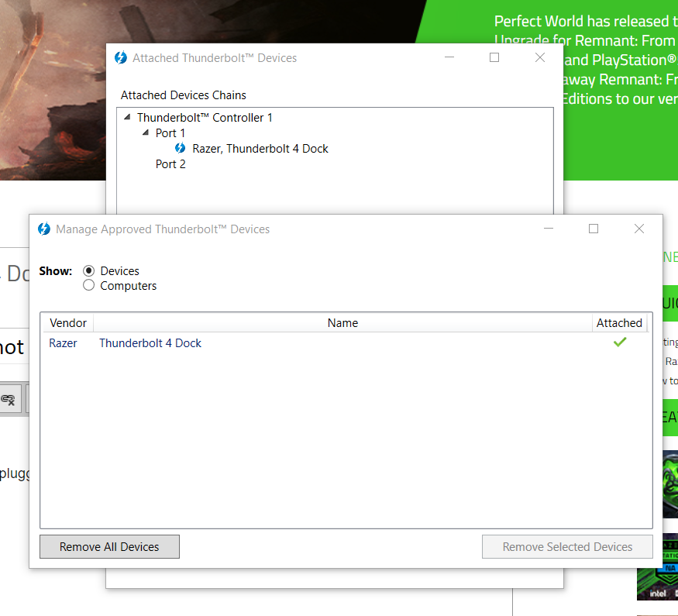Sort by the Name column header
This screenshot has width=678, height=616.
tap(342, 323)
